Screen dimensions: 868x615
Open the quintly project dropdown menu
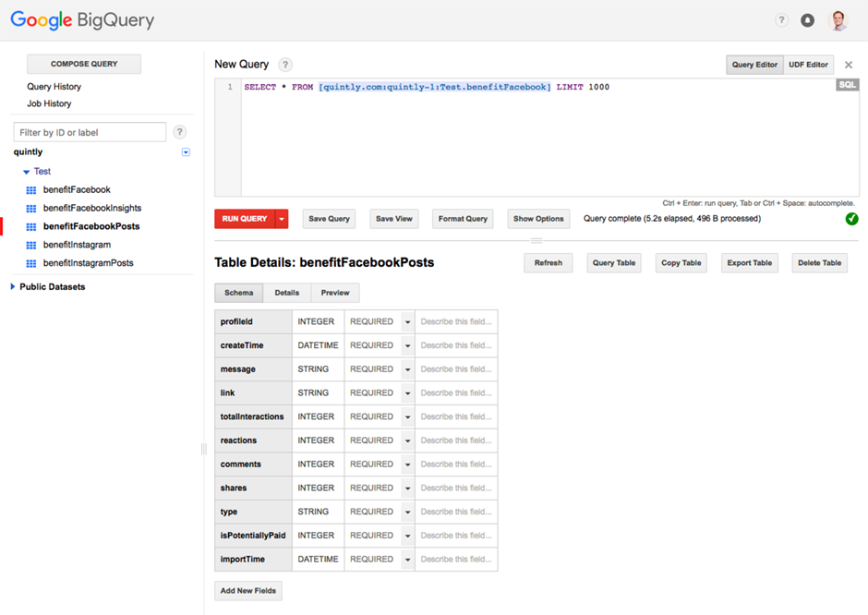point(186,151)
